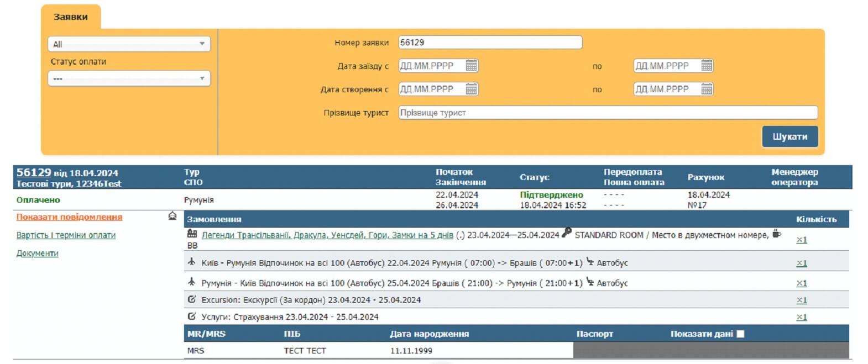Expand the All filter dropdown
Image resolution: width=868 pixels, height=364 pixels.
coord(129,44)
